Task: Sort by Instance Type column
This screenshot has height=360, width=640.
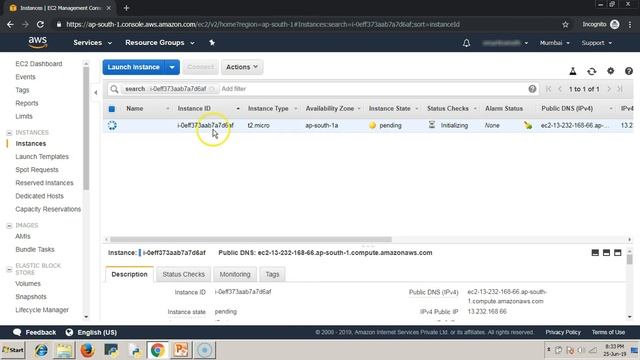Action: 268,109
